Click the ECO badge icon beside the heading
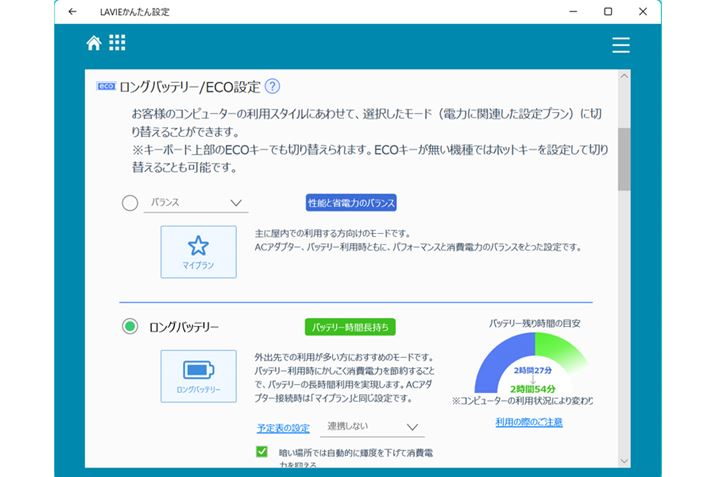 [105, 87]
